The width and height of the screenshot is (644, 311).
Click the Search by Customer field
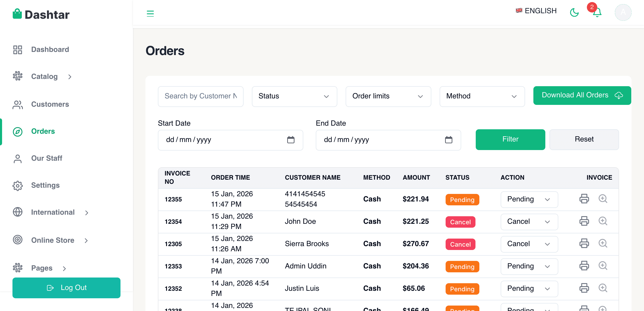[200, 96]
